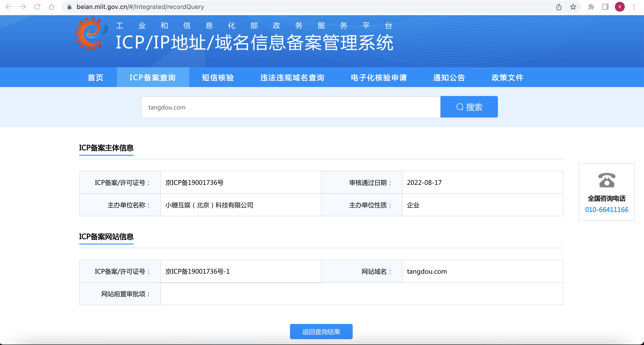This screenshot has height=345, width=644.
Task: Open 违法违规域名查询 tab
Action: 292,78
